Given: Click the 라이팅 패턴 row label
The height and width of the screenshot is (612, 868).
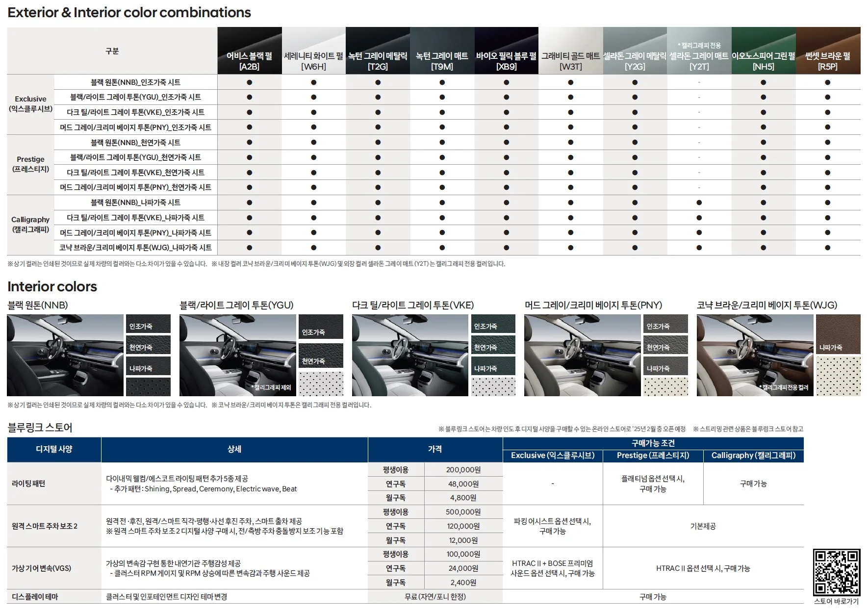Looking at the screenshot, I should 28,484.
